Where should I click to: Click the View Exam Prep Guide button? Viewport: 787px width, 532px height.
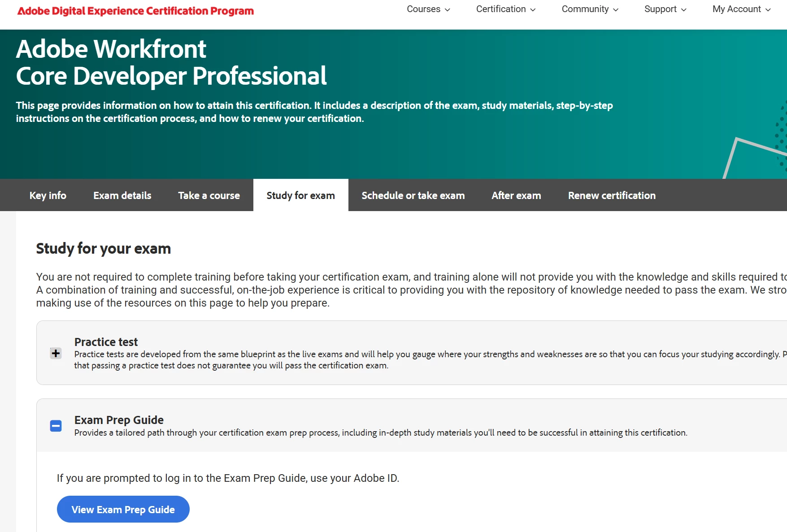click(x=123, y=509)
